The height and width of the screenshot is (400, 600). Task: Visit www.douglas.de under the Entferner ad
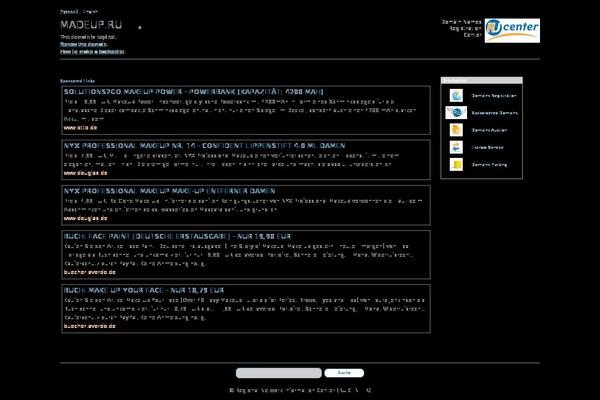tap(86, 218)
